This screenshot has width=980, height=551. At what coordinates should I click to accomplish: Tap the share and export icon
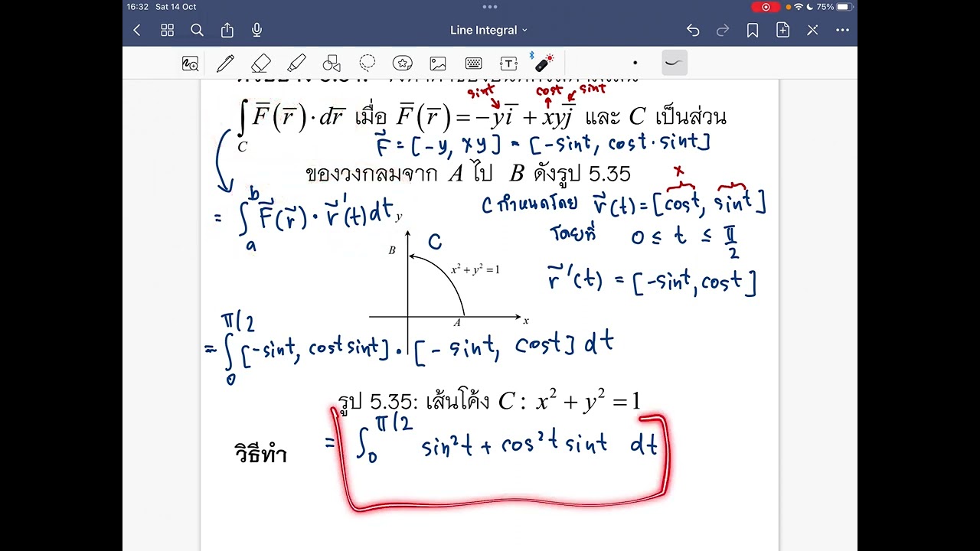pos(227,30)
